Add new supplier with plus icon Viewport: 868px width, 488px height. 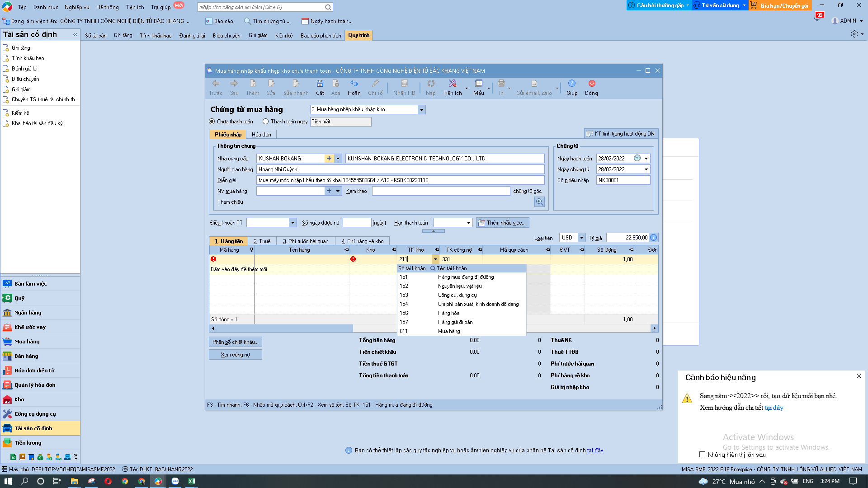pyautogui.click(x=329, y=159)
